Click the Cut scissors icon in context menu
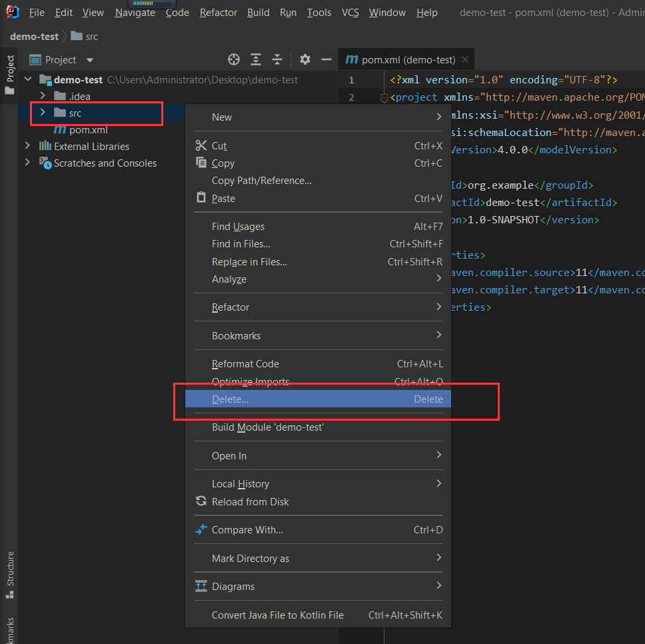The image size is (645, 644). point(201,146)
